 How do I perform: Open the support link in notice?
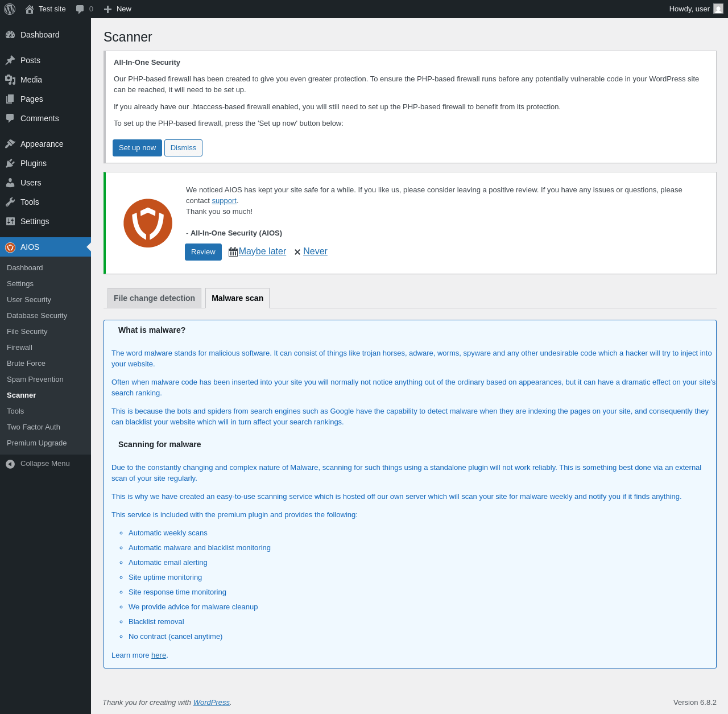click(224, 201)
